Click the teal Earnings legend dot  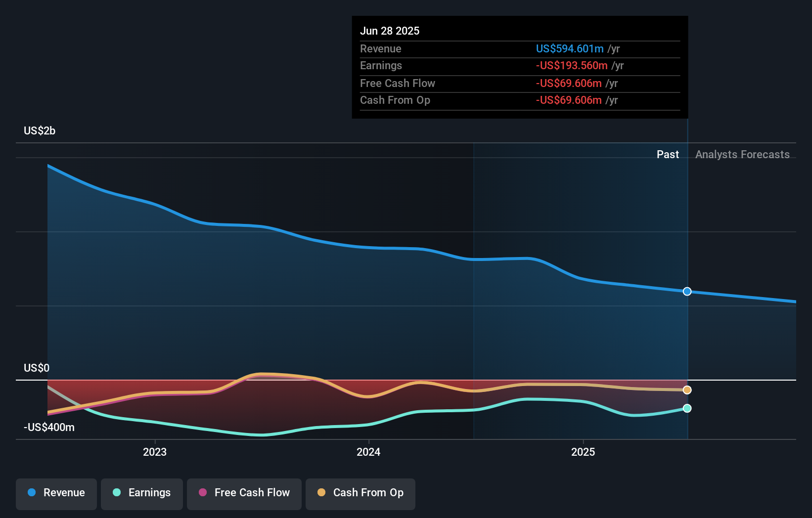click(x=117, y=492)
